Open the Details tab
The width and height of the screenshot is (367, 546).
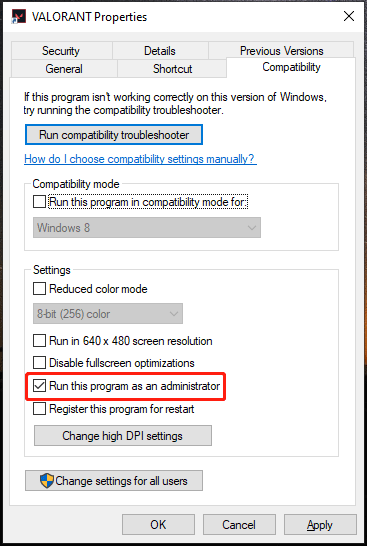click(x=160, y=51)
